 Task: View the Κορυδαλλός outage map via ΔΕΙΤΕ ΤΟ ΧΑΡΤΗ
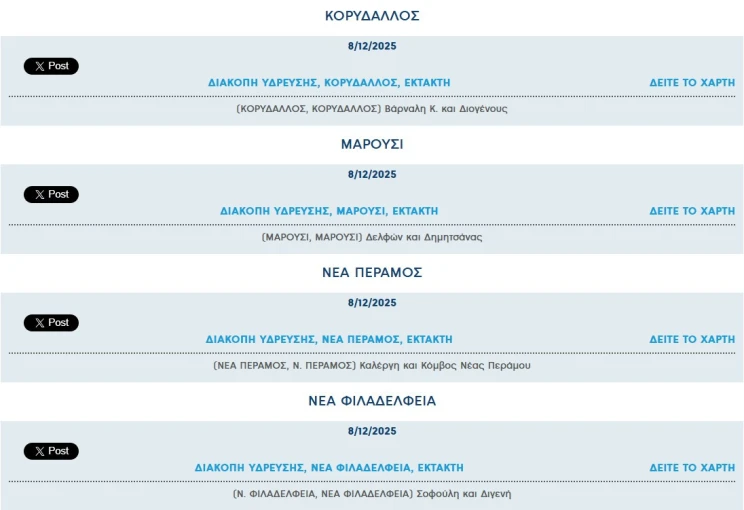(x=692, y=83)
